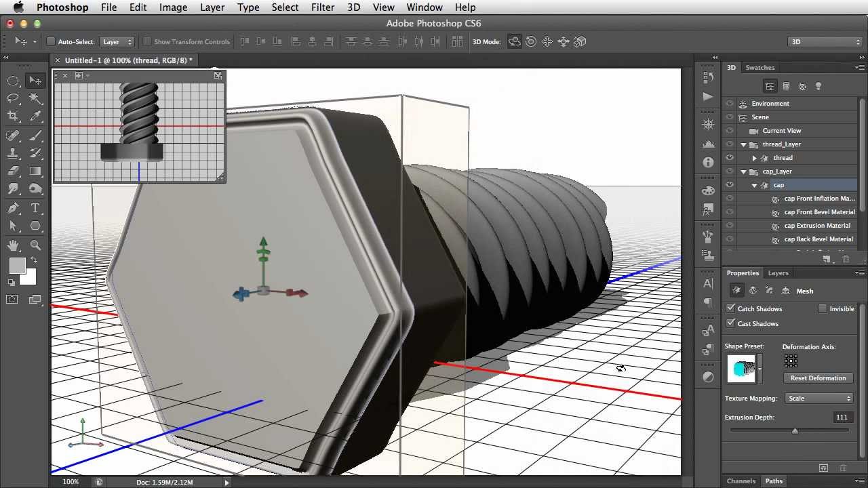Activate the 3D Rotate camera mode icon

coord(515,41)
